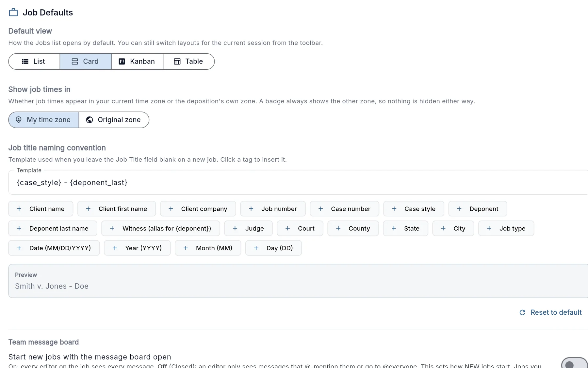
Task: Show job times in Original zone
Action: (x=114, y=120)
